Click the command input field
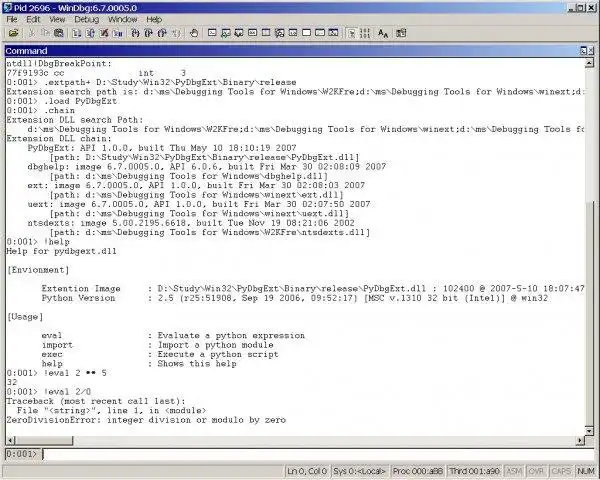This screenshot has width=600, height=480. [x=318, y=454]
